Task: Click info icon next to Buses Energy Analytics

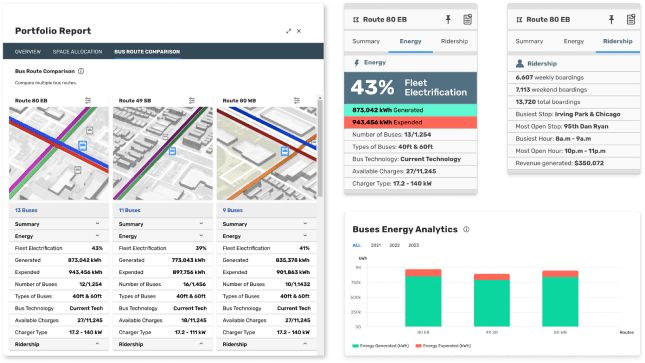Action: click(466, 230)
